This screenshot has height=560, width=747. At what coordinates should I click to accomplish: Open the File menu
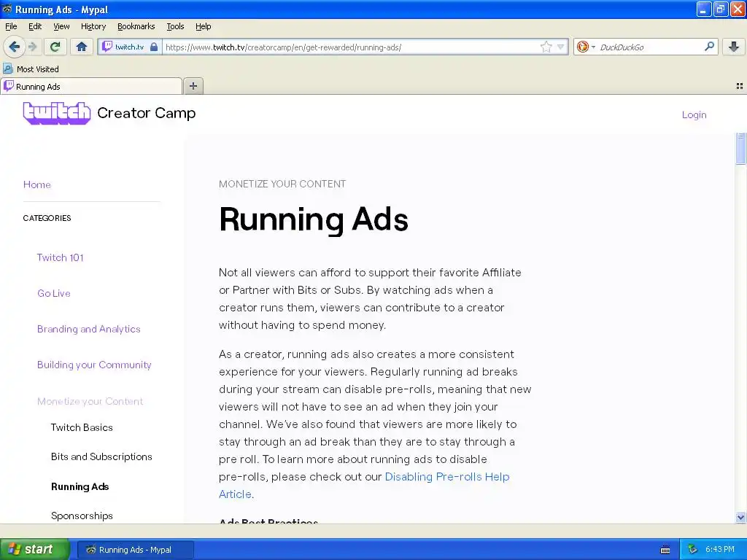(x=11, y=26)
